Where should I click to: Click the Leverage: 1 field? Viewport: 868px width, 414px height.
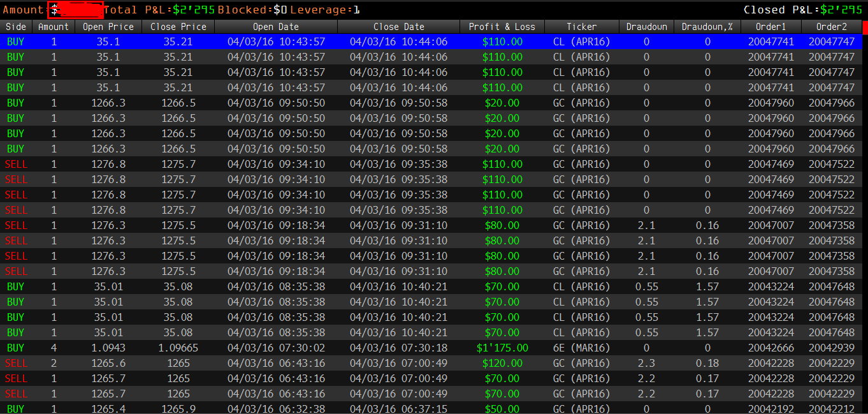click(326, 10)
